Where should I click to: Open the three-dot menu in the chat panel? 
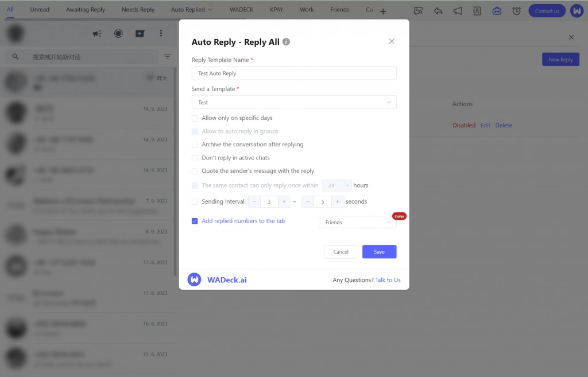click(x=161, y=33)
